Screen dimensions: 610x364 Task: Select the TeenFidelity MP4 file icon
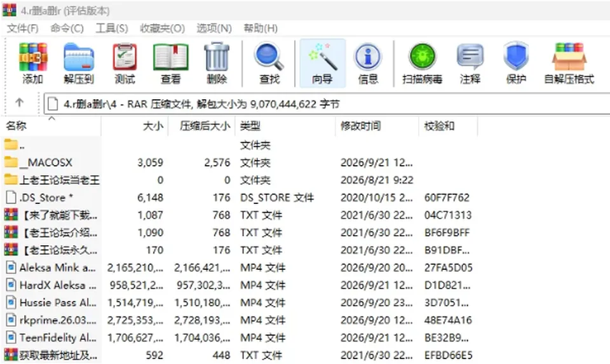[11, 337]
